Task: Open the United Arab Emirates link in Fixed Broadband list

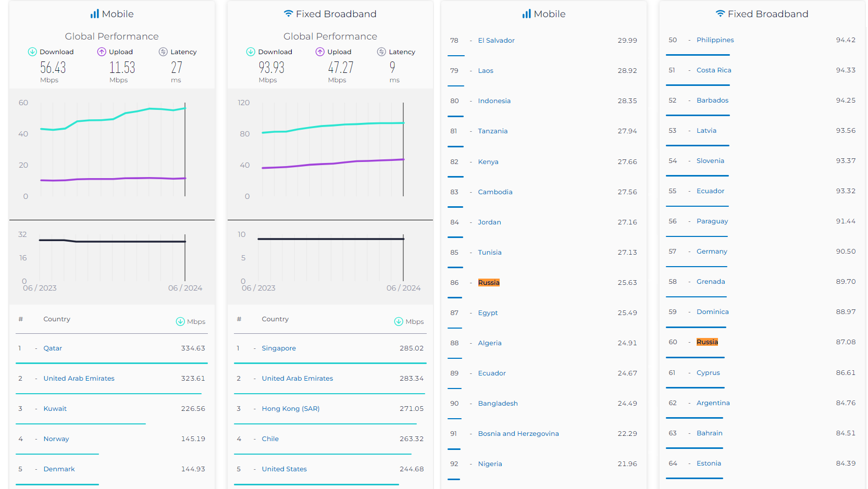Action: [x=297, y=379]
